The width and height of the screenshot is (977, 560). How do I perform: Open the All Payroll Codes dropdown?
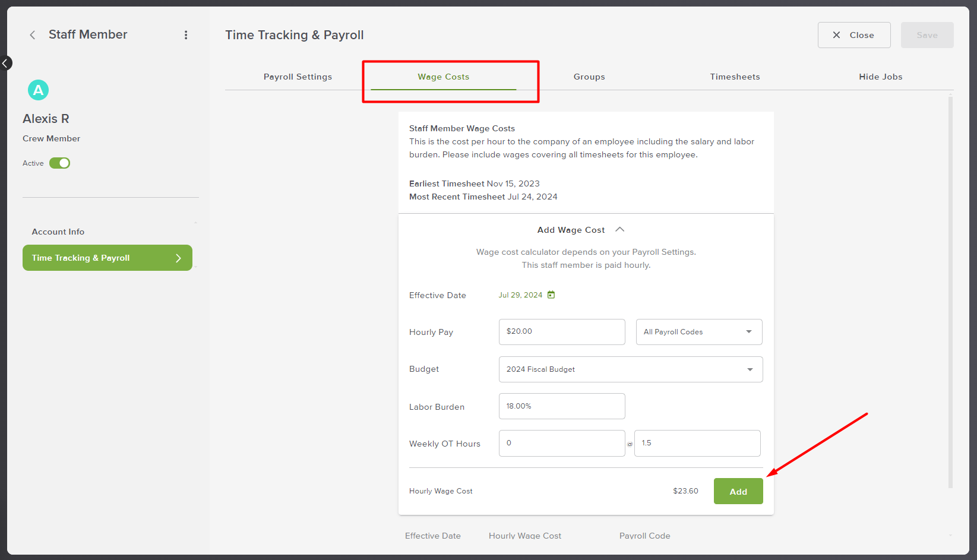coord(699,332)
